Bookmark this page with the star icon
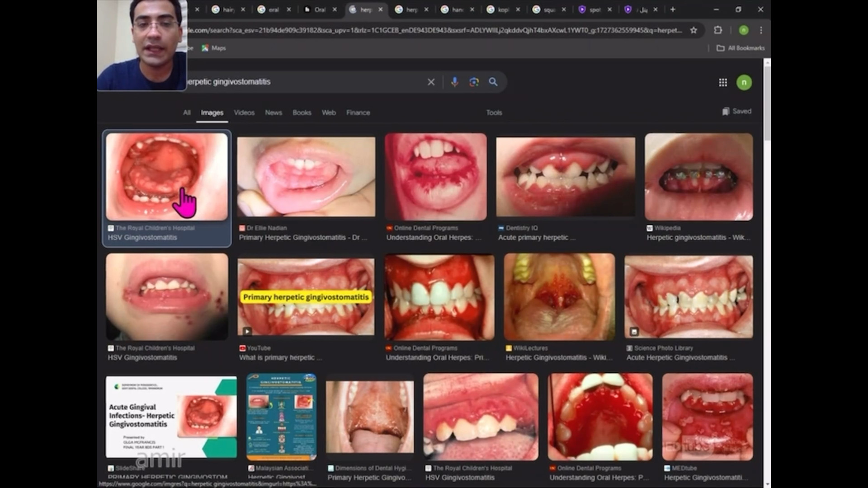Viewport: 868px width, 488px height. pyautogui.click(x=693, y=30)
